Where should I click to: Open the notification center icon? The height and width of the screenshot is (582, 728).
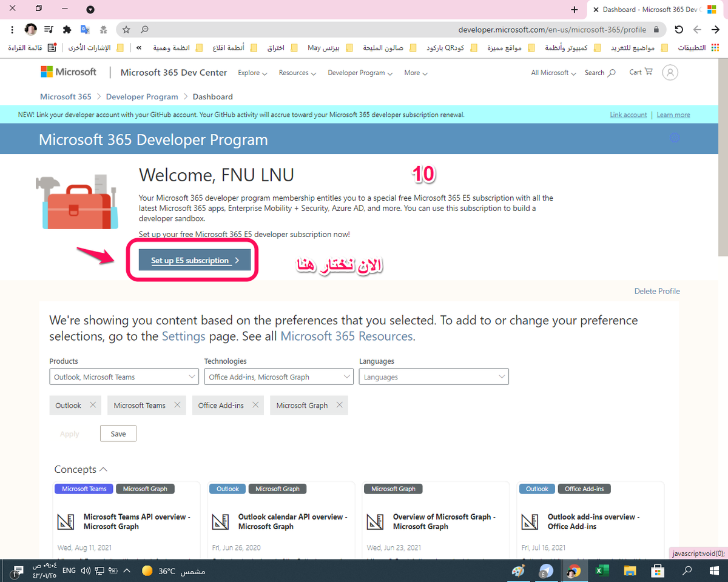(x=18, y=570)
